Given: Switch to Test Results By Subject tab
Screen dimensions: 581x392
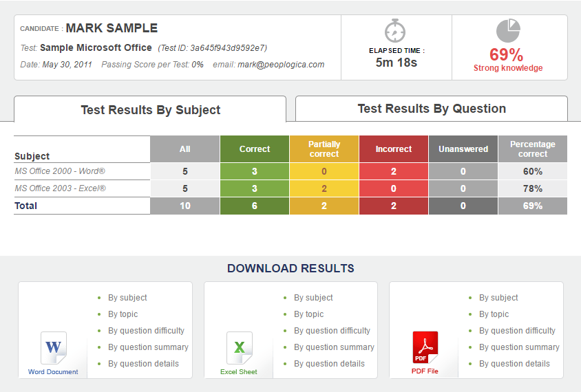Looking at the screenshot, I should 150,109.
